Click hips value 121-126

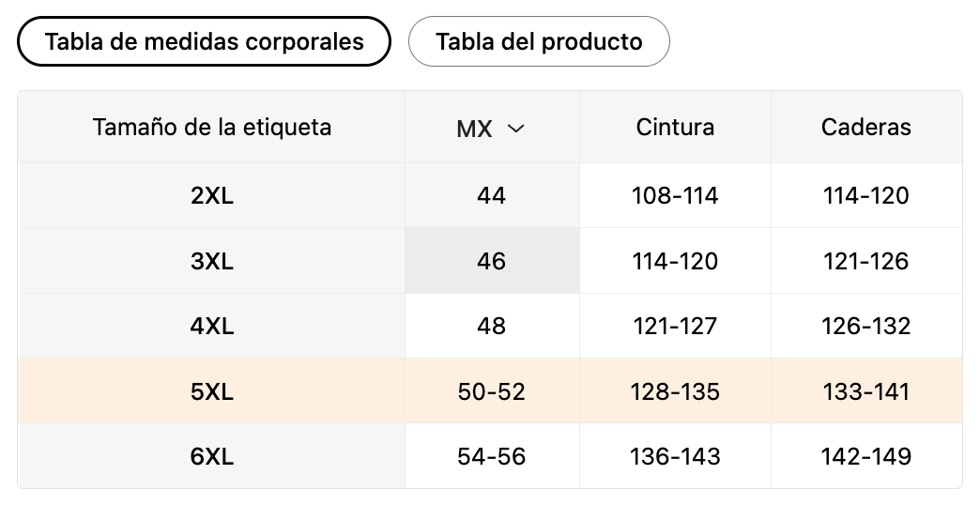[865, 261]
